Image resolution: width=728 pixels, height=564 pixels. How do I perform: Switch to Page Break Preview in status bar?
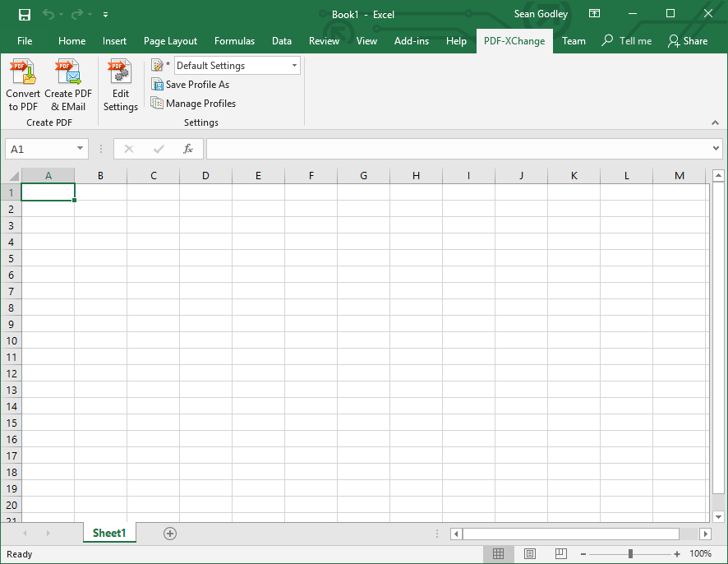point(561,554)
